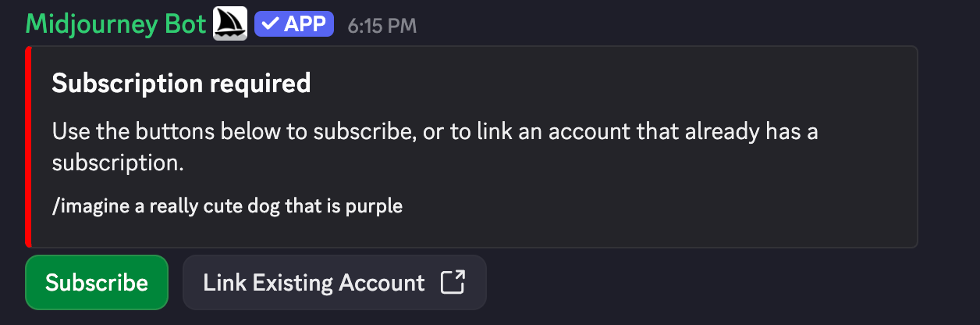Image resolution: width=980 pixels, height=325 pixels.
Task: Click the word 'subscription.' on the second description line
Action: pyautogui.click(x=118, y=164)
